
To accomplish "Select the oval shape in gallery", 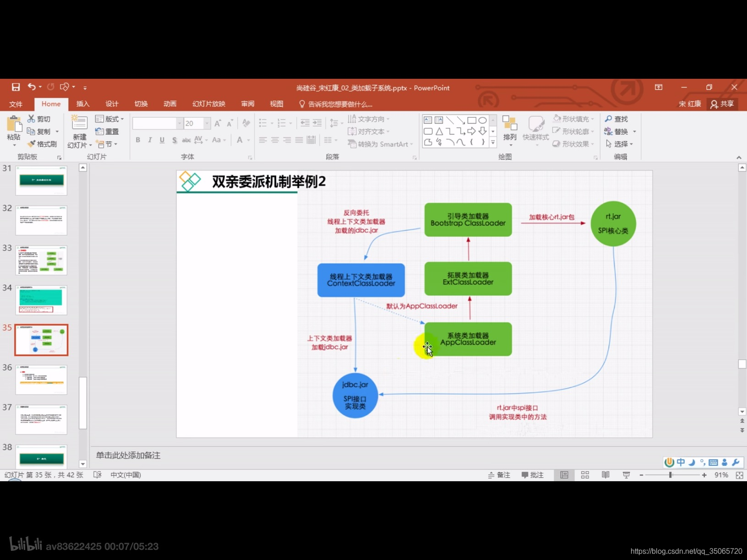I will [x=483, y=120].
